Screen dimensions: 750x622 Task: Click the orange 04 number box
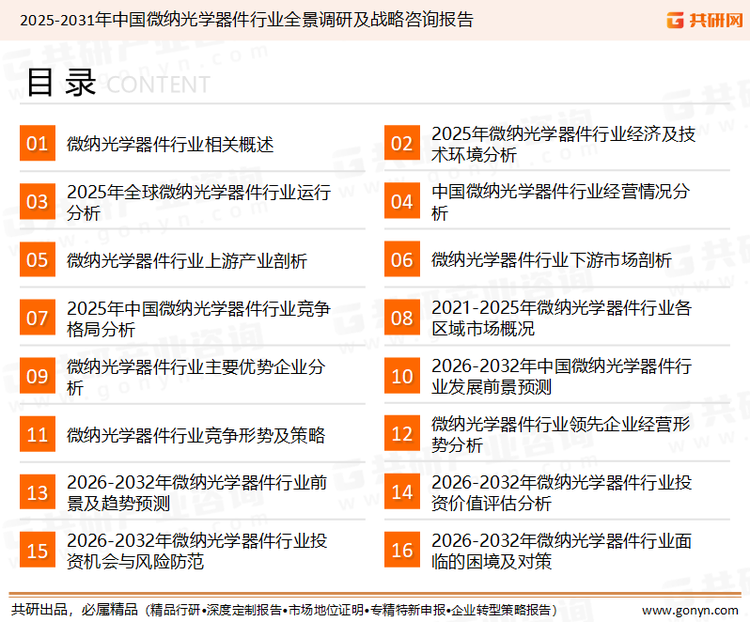402,201
